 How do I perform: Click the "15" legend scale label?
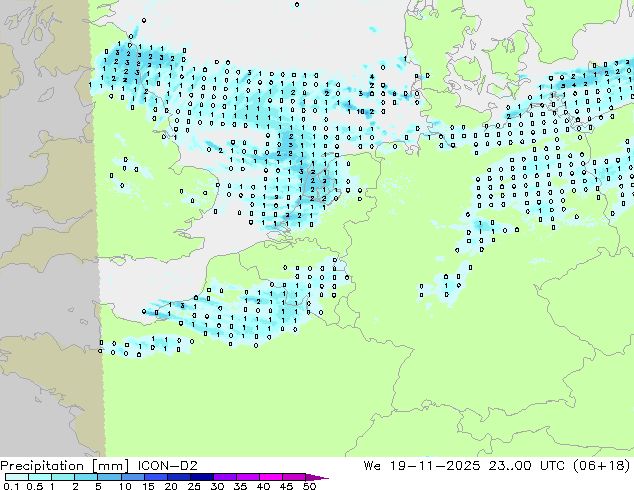click(x=148, y=486)
